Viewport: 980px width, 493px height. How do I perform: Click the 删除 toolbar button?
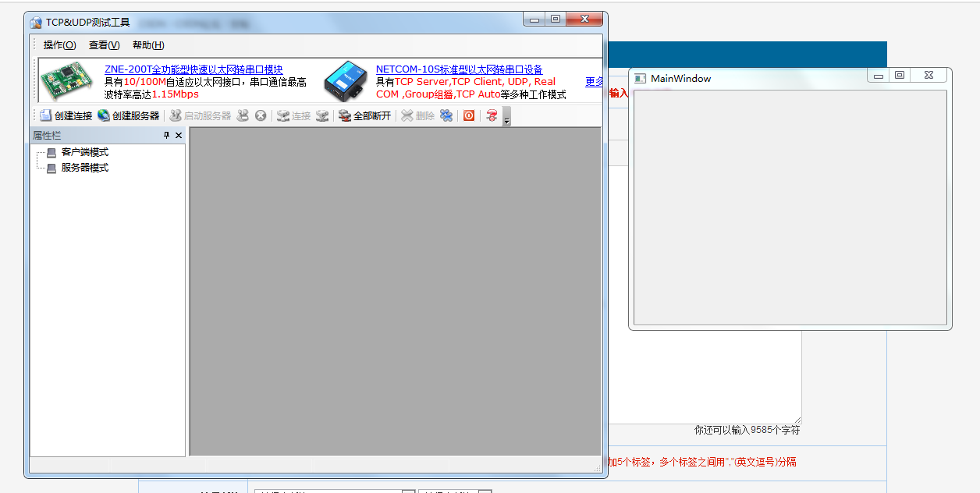pos(418,115)
